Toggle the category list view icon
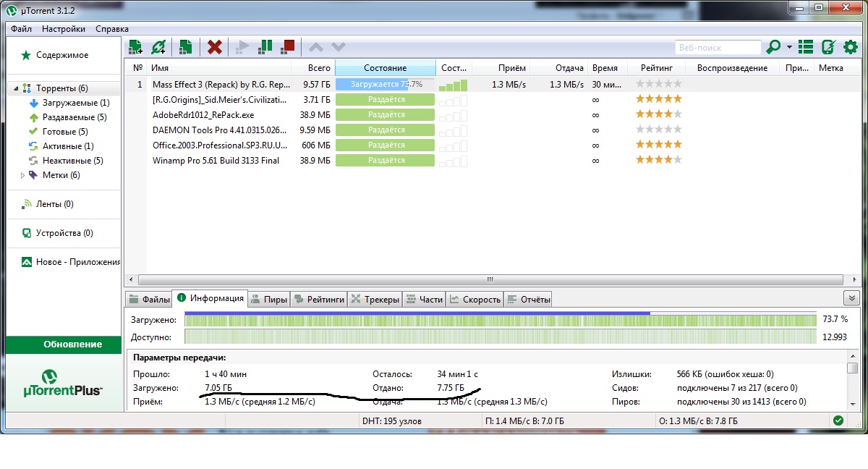 (807, 47)
